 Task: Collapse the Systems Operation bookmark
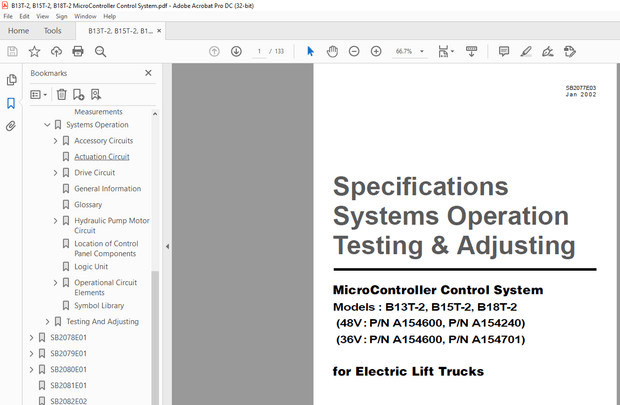pyautogui.click(x=47, y=125)
